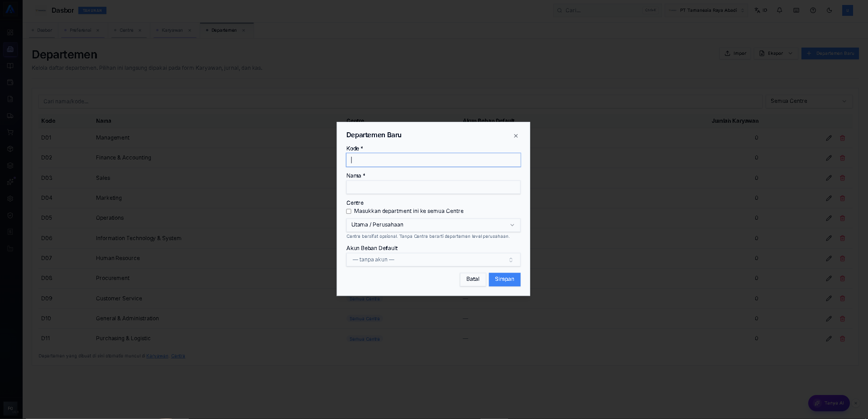Image resolution: width=868 pixels, height=419 pixels.
Task: Close the Departemen tab
Action: 244,30
